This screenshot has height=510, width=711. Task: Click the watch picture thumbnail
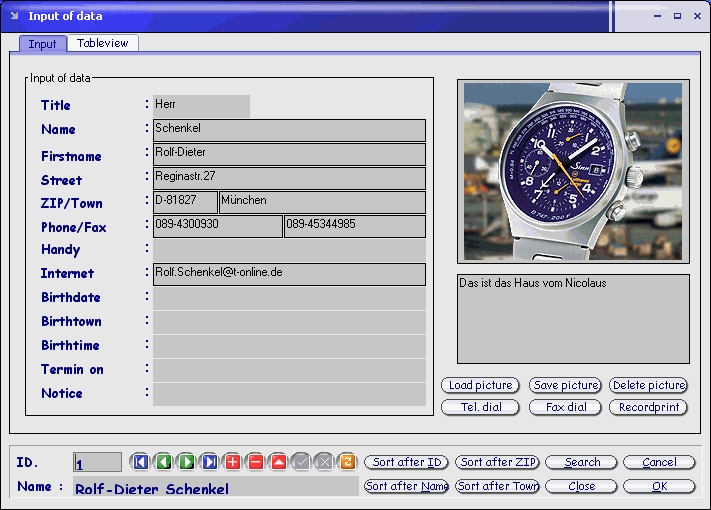[573, 172]
